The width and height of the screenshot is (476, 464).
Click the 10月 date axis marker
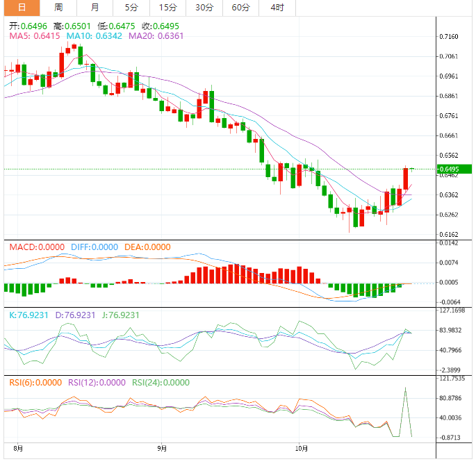tap(302, 448)
